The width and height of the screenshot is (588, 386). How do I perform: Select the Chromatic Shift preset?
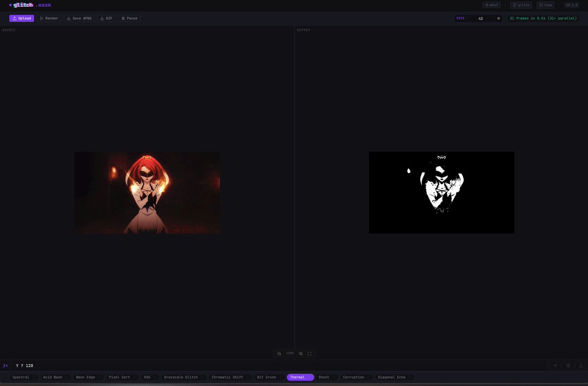pyautogui.click(x=230, y=377)
